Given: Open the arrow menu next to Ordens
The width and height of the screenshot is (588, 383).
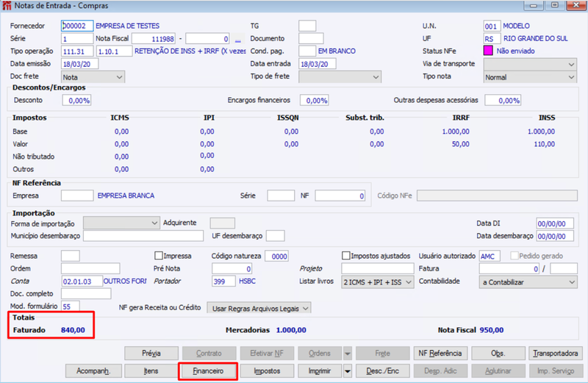Looking at the screenshot, I should tap(348, 354).
